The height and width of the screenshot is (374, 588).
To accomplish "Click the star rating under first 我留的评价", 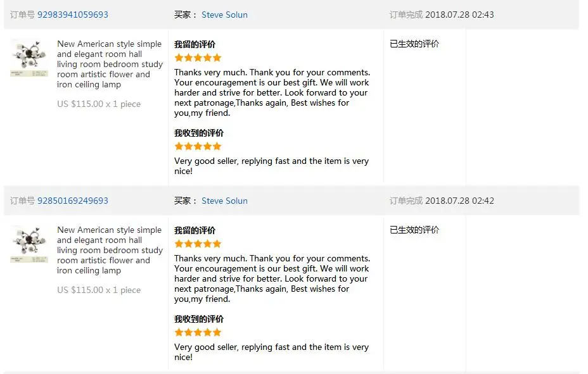I will [x=198, y=58].
